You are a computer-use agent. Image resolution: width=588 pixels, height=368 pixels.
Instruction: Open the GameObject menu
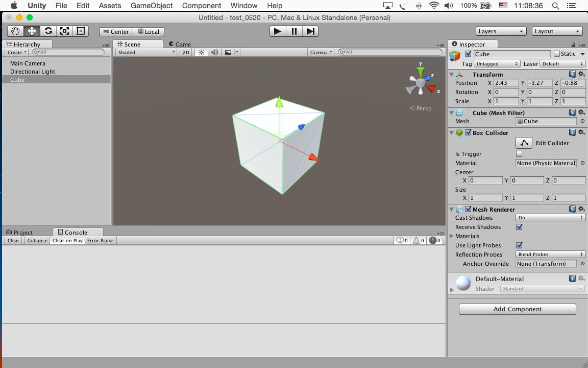[152, 6]
